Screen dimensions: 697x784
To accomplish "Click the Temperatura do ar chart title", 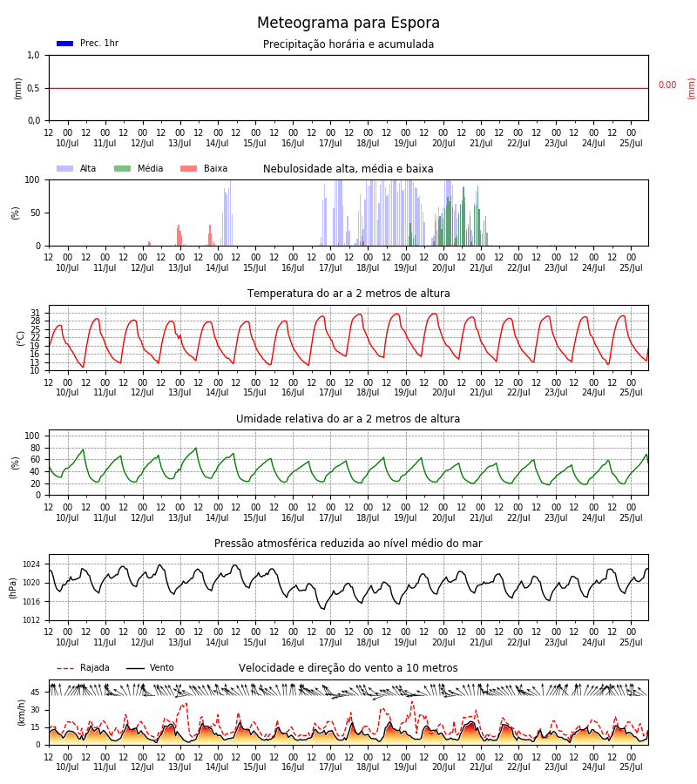I will coord(348,294).
